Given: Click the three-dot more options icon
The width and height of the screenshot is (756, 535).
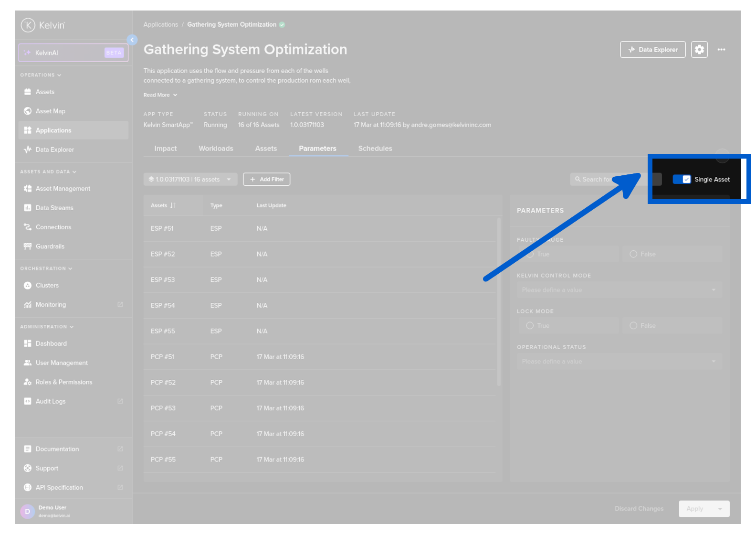Looking at the screenshot, I should pos(721,50).
